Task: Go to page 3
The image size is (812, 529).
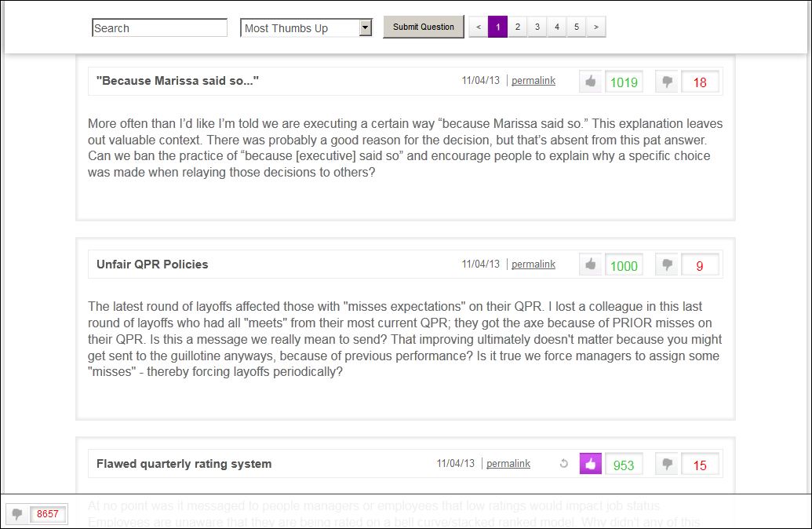Action: coord(537,27)
